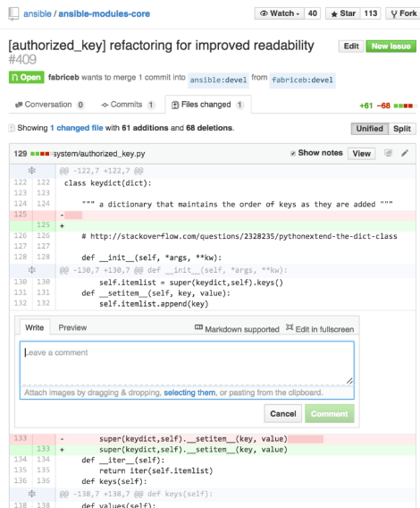Select the Unified diff view
The image size is (420, 508).
(x=369, y=129)
